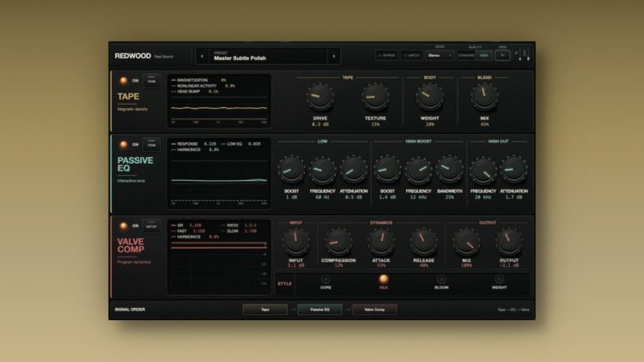644x362 pixels.
Task: Toggle the Tape section power LED
Action: coord(123,81)
